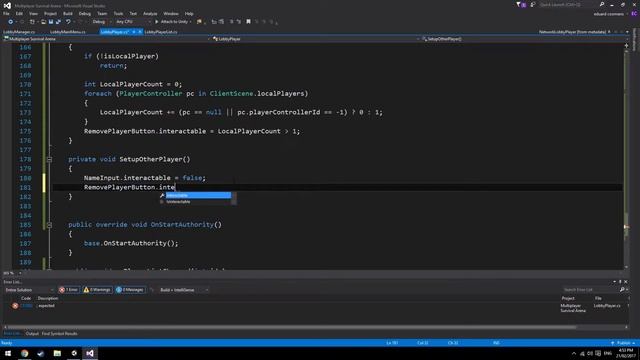Click the Undo toolbar icon

pyautogui.click(x=68, y=22)
